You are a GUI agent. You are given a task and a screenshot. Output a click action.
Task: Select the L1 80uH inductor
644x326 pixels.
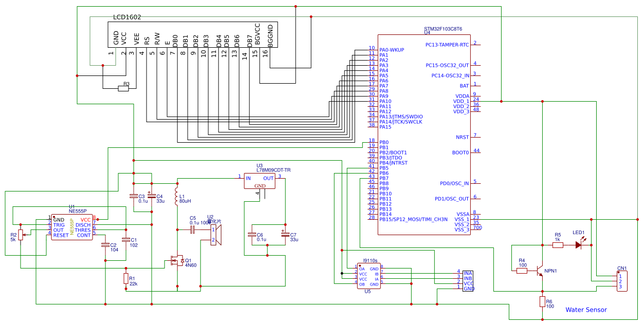[x=177, y=197]
